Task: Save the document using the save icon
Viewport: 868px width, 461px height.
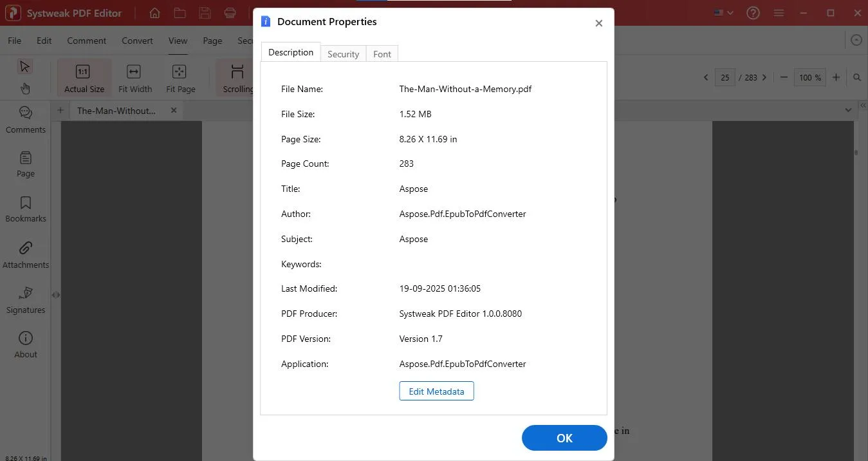Action: click(205, 12)
